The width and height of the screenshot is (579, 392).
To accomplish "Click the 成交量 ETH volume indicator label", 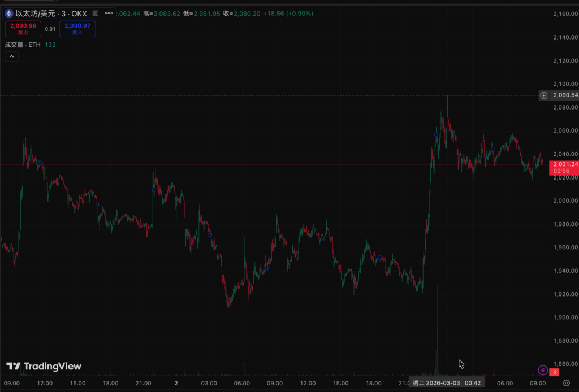I will pyautogui.click(x=23, y=45).
